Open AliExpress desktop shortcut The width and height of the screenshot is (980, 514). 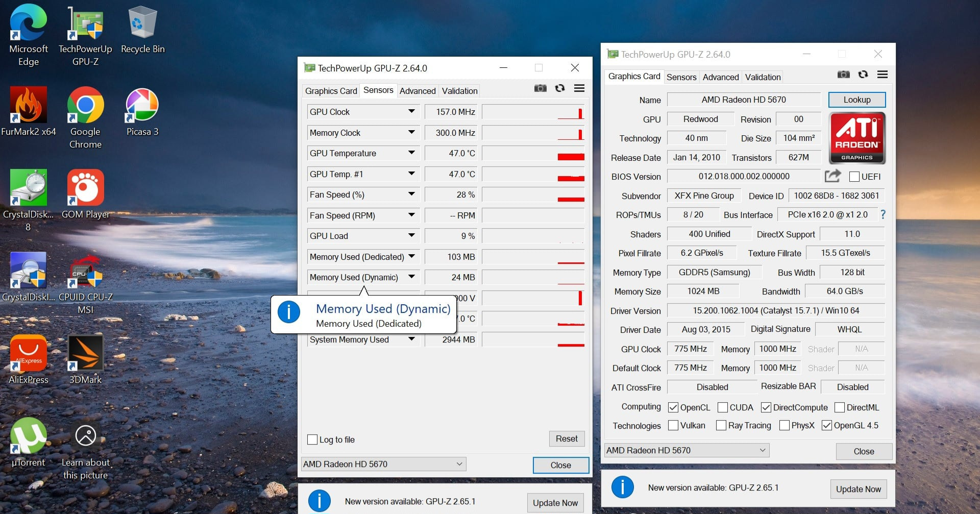[x=29, y=359]
